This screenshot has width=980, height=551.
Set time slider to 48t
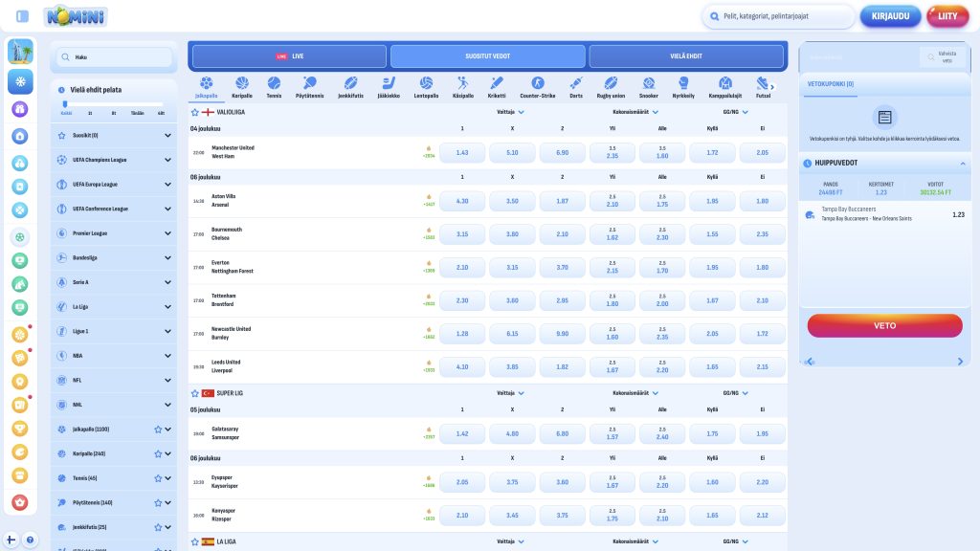[161, 113]
